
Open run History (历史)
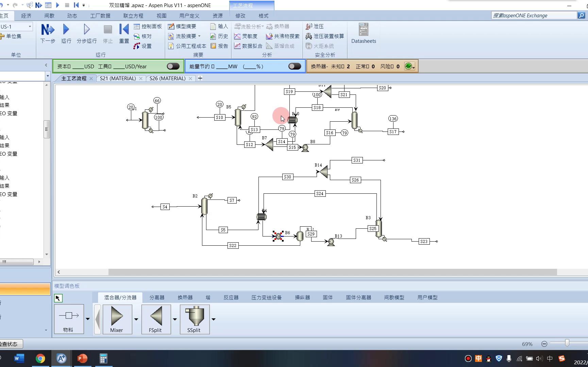tap(219, 36)
